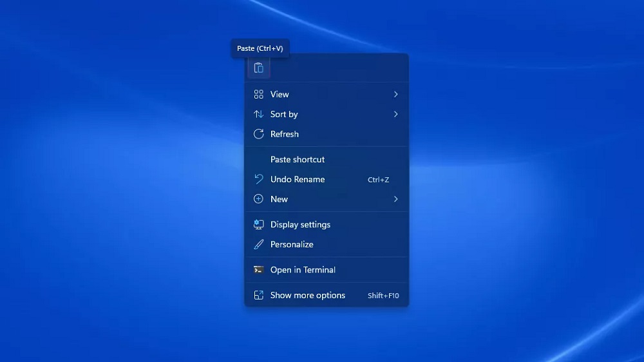
Task: Select the Paste shortcut menu entry
Action: point(298,160)
